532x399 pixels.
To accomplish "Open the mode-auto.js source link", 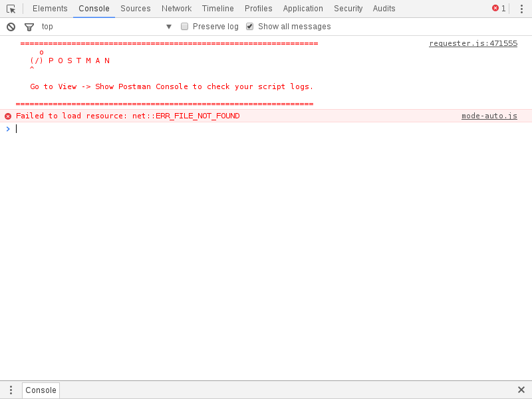I will tap(489, 115).
